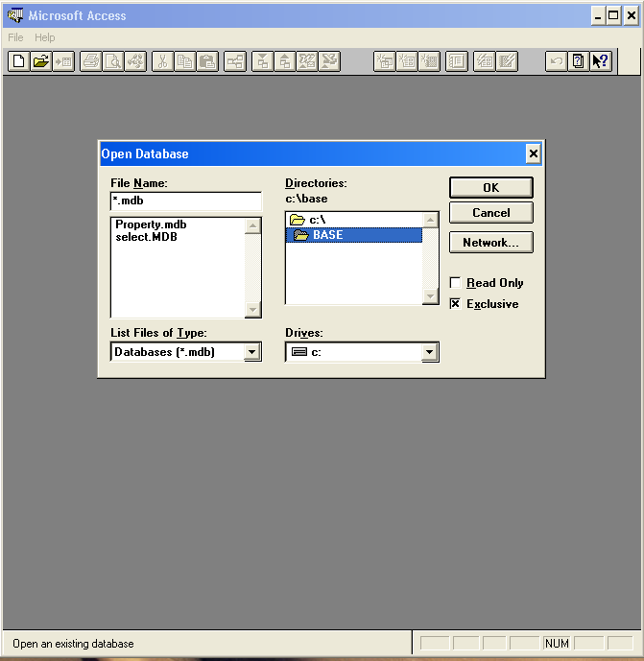Click the Import icon with down arrow
This screenshot has height=661, width=644.
coord(263,61)
